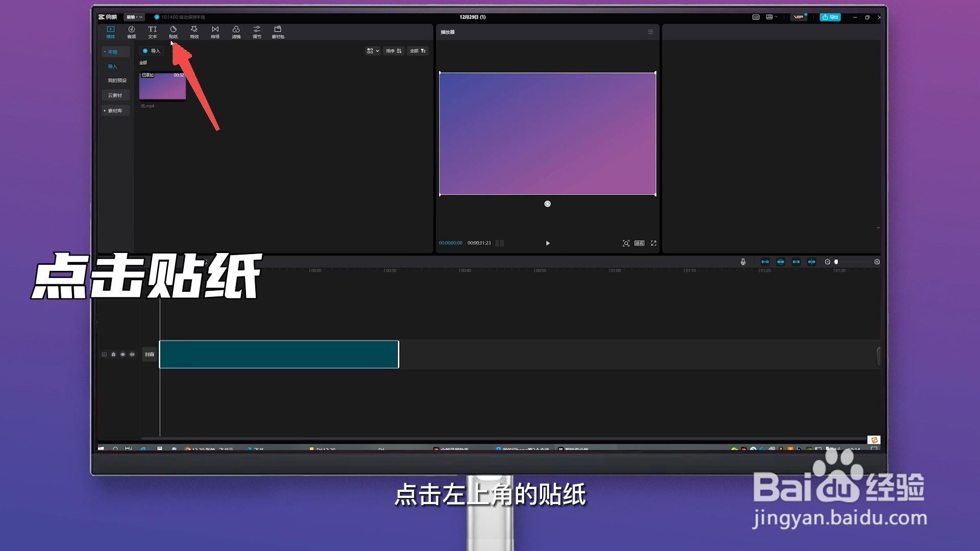Toggle clip linkage option

[x=796, y=262]
